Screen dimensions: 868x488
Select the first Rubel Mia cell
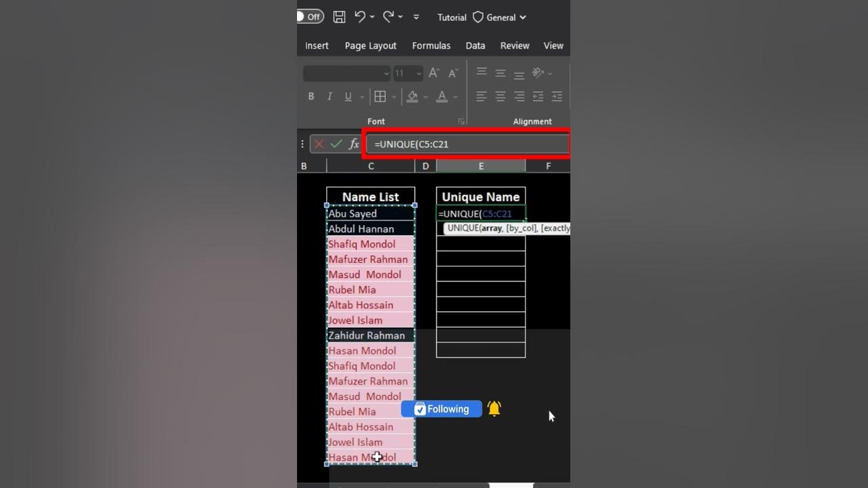[x=370, y=289]
